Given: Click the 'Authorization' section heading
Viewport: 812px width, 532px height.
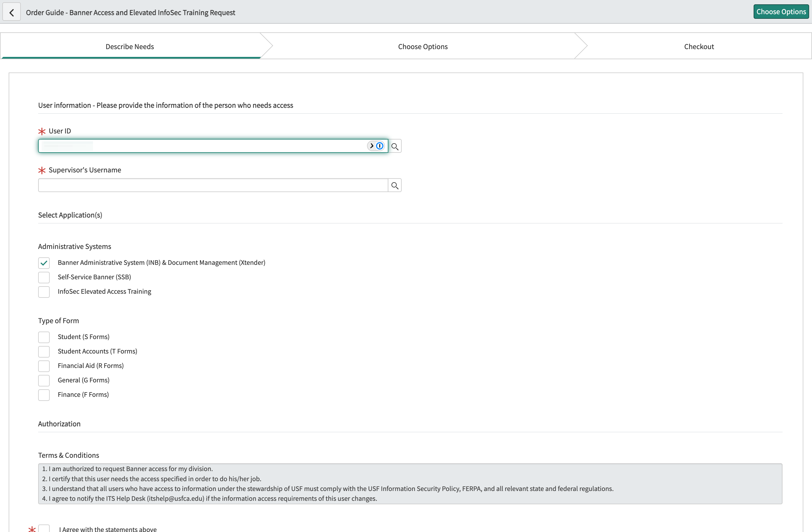Looking at the screenshot, I should click(59, 424).
